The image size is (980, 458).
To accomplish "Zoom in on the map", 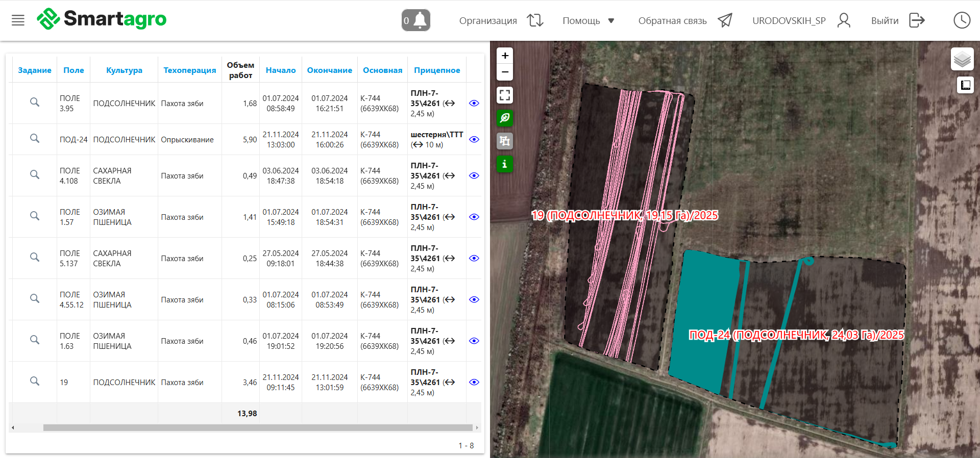I will [x=505, y=56].
